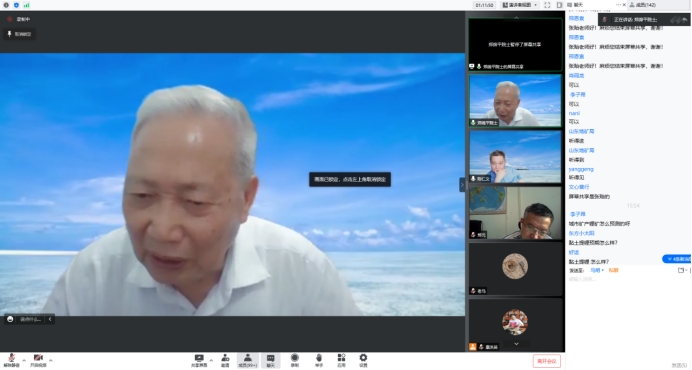
Task: Enter full screen using the top bar icon
Action: (x=547, y=5)
